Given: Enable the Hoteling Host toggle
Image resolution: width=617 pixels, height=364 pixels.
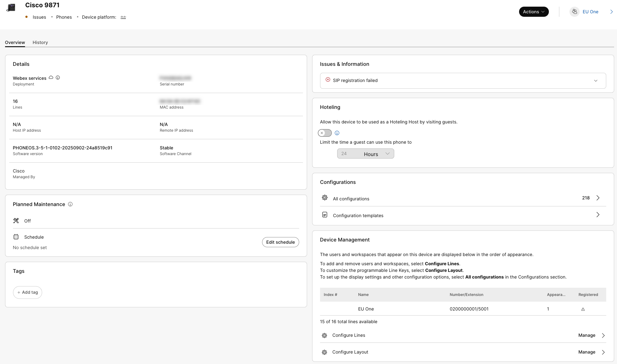Looking at the screenshot, I should (x=325, y=133).
